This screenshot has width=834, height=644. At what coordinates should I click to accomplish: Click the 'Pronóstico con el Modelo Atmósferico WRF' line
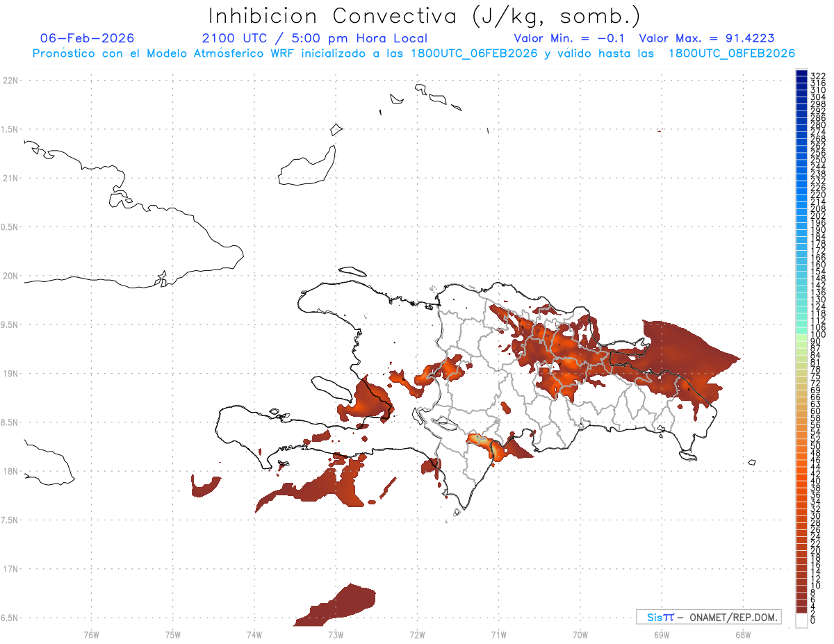(414, 53)
